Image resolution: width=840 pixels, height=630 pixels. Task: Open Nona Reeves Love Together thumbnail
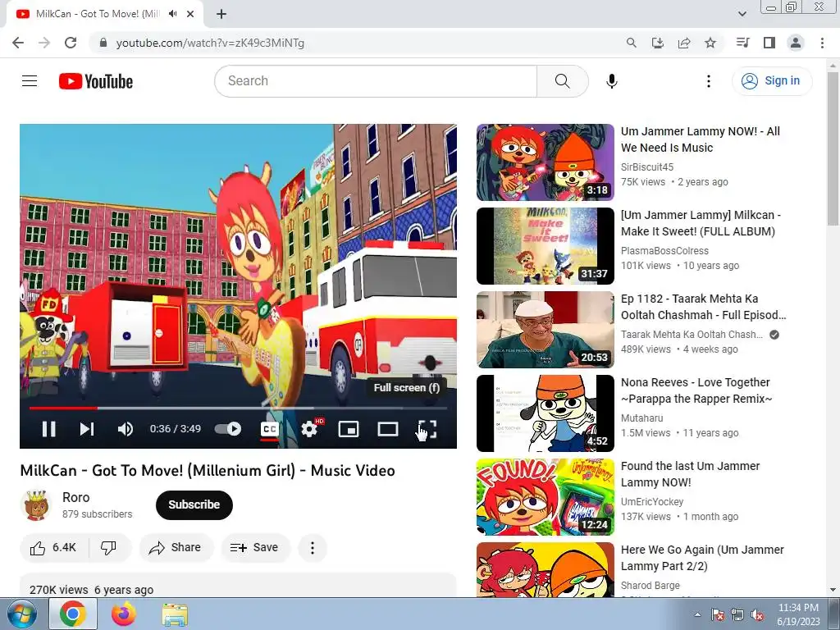click(x=546, y=413)
